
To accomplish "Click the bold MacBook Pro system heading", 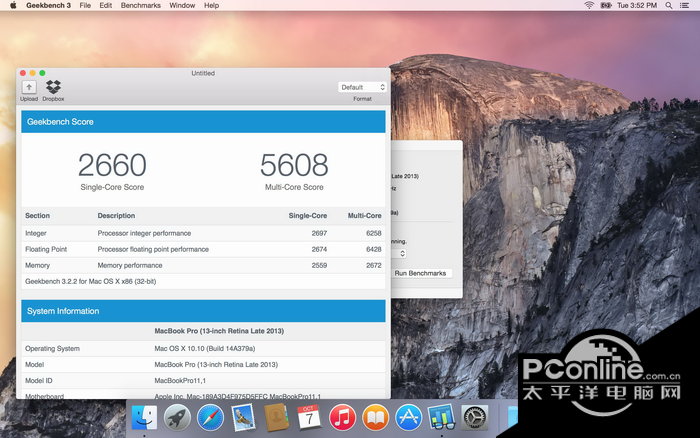I will (219, 331).
